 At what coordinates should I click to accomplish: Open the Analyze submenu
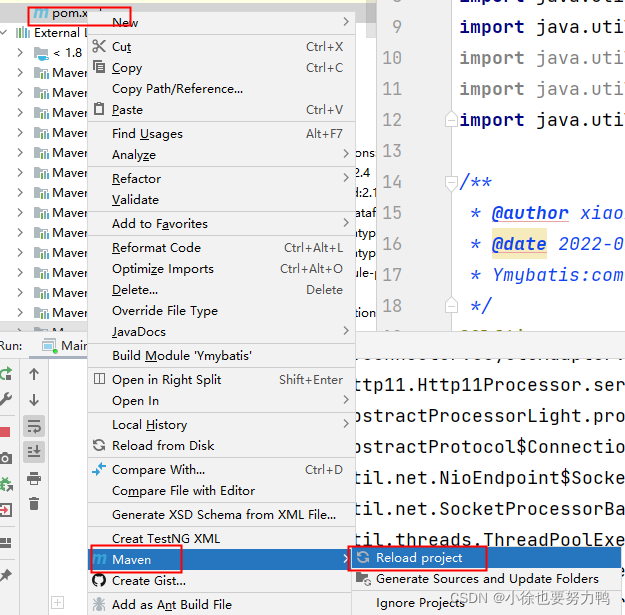[221, 154]
